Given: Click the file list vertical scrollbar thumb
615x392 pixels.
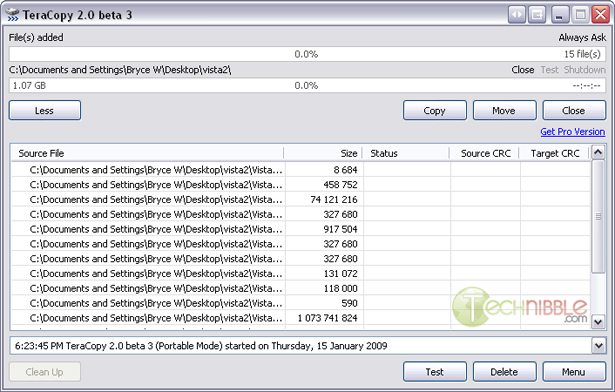Looking at the screenshot, I should click(598, 216).
